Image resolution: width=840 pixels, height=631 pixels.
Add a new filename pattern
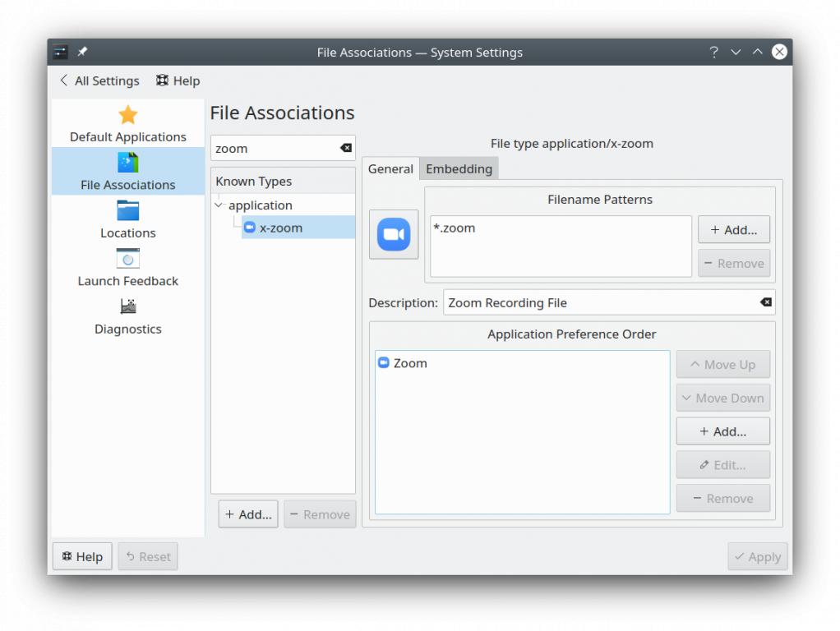pos(733,230)
